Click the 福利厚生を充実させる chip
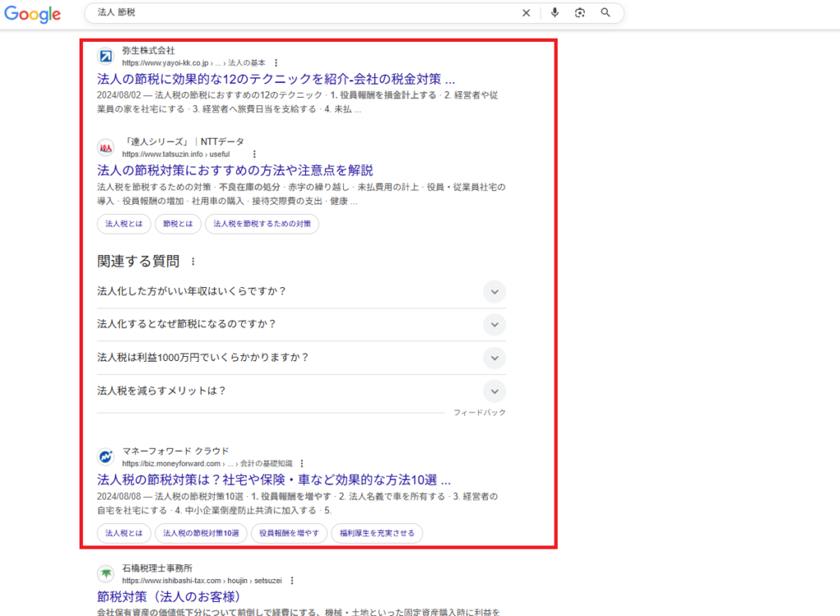840x616 pixels. pos(377,533)
